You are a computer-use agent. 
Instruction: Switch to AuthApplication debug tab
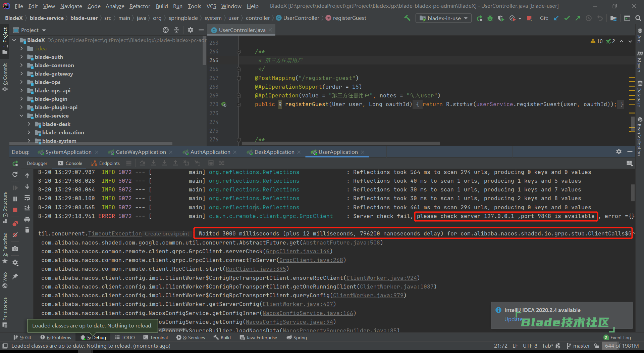tap(210, 152)
